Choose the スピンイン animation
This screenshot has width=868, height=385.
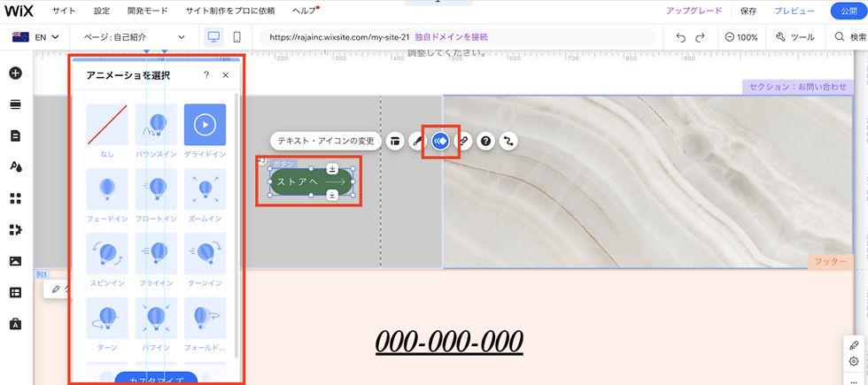107,260
